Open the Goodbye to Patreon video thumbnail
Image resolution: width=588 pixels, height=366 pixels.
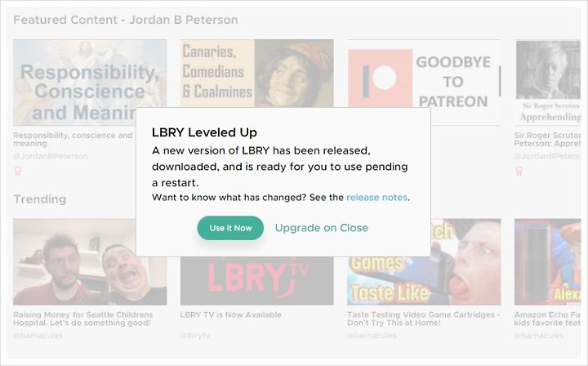424,74
